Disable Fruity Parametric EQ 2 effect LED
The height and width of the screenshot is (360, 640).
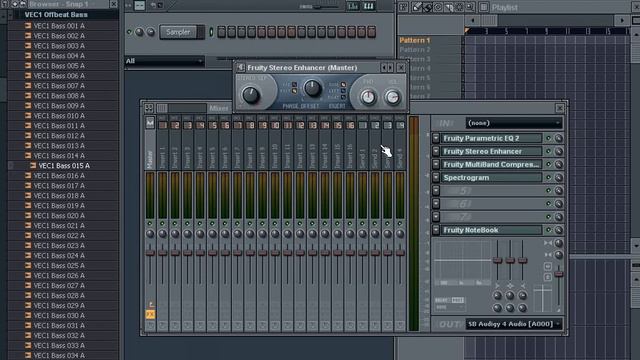point(549,138)
